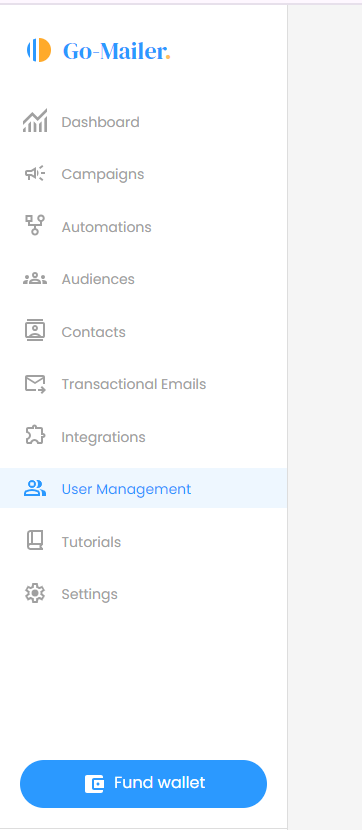Image resolution: width=362 pixels, height=830 pixels.
Task: Select the Campaigns megaphone icon
Action: pyautogui.click(x=35, y=174)
